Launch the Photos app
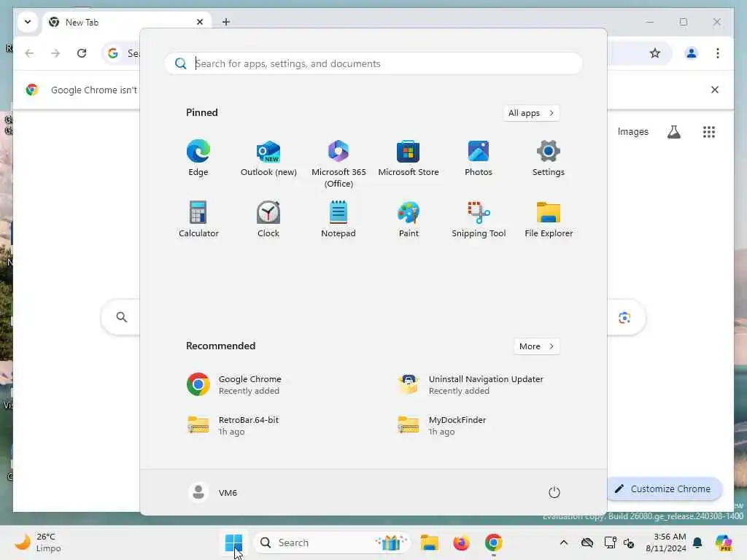Image resolution: width=747 pixels, height=560 pixels. click(479, 158)
